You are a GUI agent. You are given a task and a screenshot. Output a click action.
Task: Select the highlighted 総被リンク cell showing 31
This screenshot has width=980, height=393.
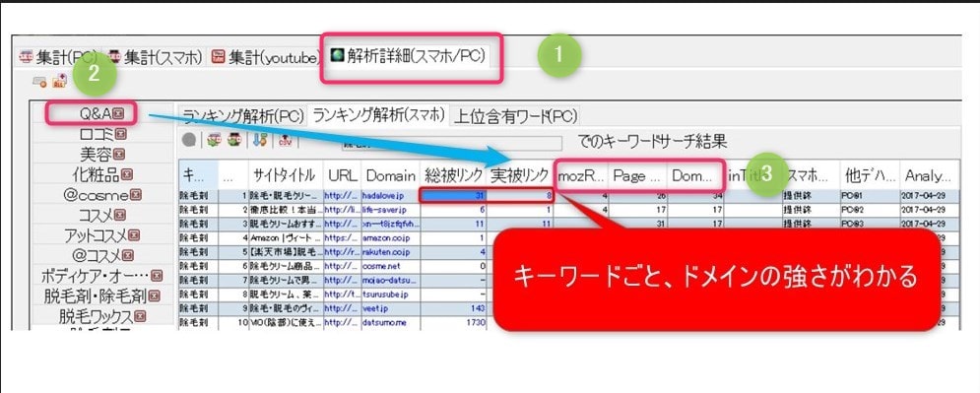click(453, 195)
